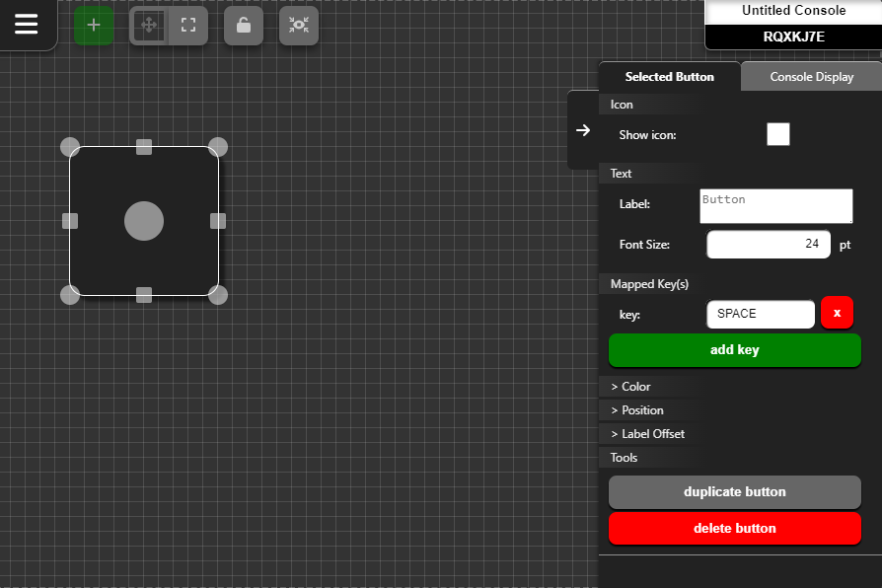Collapse the Icon section header
The width and height of the screenshot is (882, 588).
[x=622, y=105]
